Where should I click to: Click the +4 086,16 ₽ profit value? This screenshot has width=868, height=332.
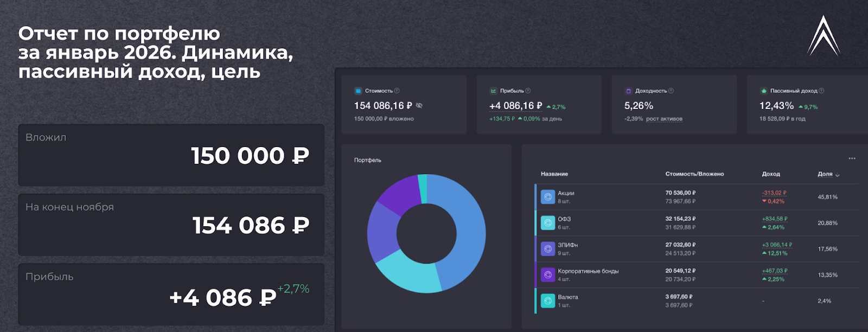point(515,106)
